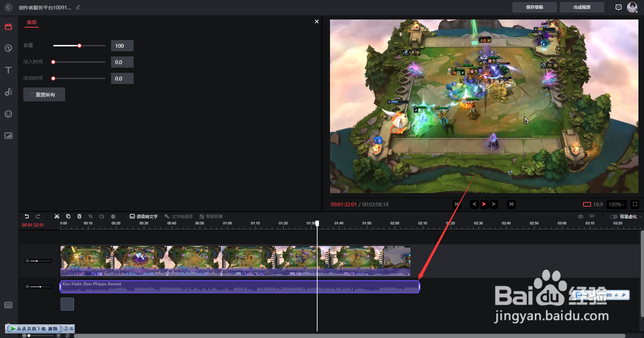Image resolution: width=644 pixels, height=338 pixels.
Task: Open 智能抠像 smart cutout tool
Action: pos(211,216)
